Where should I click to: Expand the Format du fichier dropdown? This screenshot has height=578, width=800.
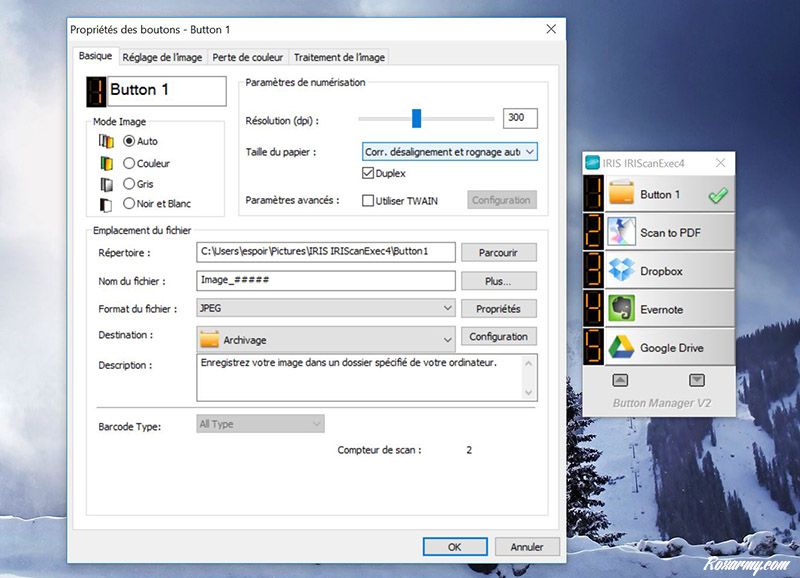pos(326,309)
